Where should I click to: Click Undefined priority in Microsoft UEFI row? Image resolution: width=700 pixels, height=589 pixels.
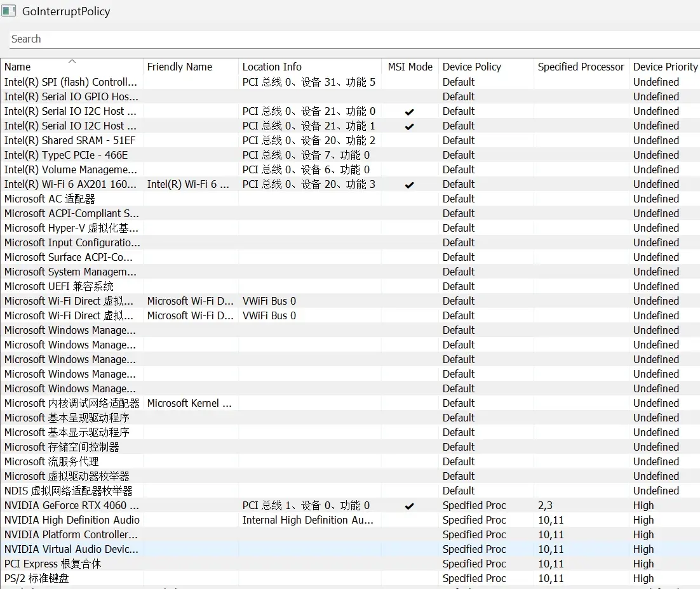point(656,286)
